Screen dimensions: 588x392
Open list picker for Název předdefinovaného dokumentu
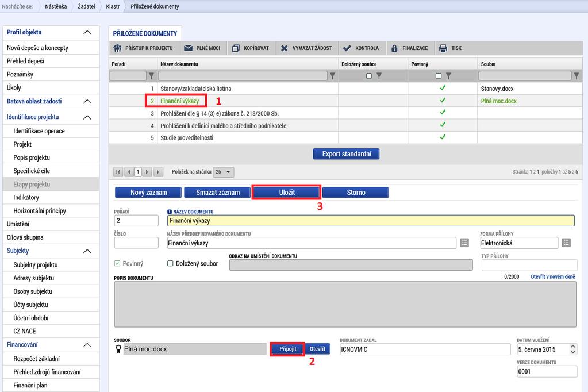tap(464, 243)
